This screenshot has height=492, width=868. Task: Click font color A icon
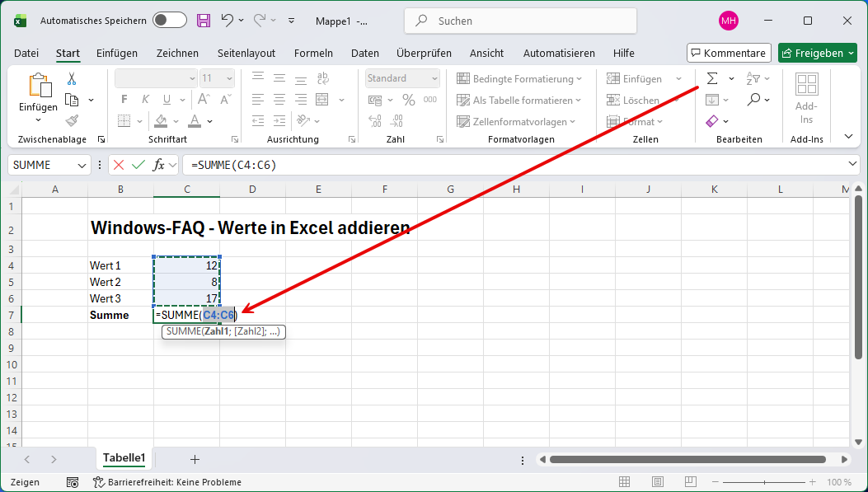(195, 120)
